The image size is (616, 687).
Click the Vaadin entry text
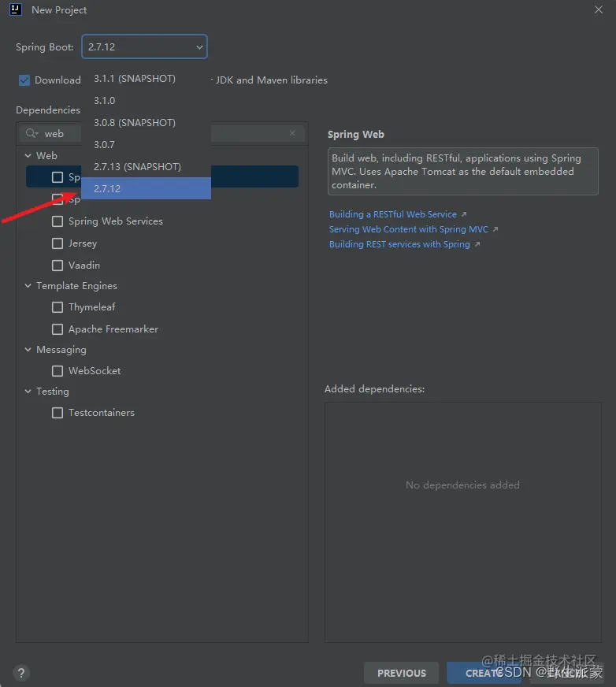click(x=84, y=265)
